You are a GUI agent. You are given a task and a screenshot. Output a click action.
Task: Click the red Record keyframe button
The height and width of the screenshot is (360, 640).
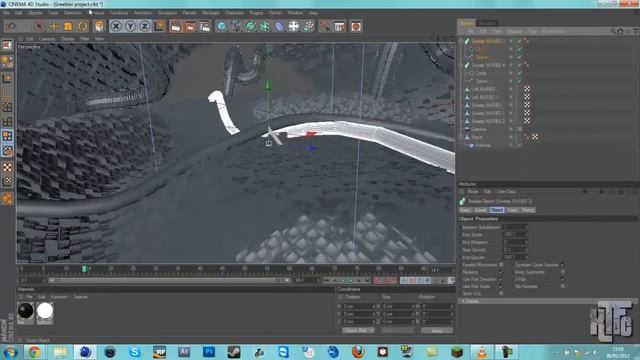(x=378, y=280)
